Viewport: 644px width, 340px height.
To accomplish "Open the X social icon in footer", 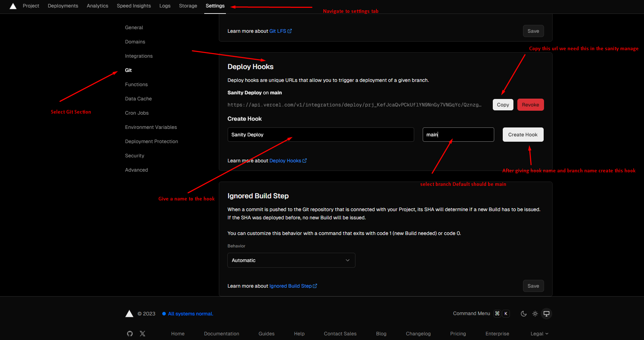I will 143,334.
